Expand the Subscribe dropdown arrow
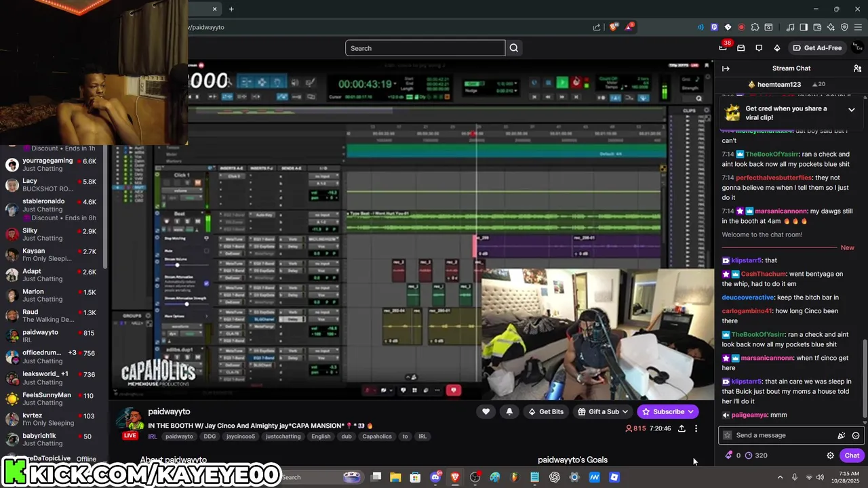 click(690, 411)
